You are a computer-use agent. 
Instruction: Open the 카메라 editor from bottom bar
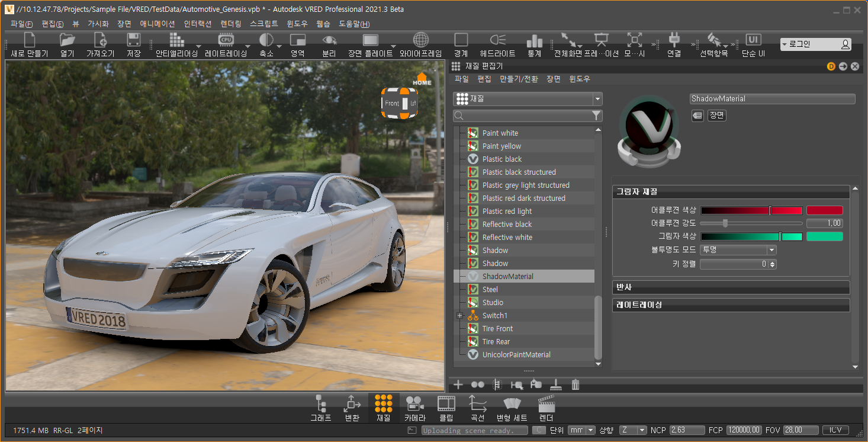(x=414, y=405)
